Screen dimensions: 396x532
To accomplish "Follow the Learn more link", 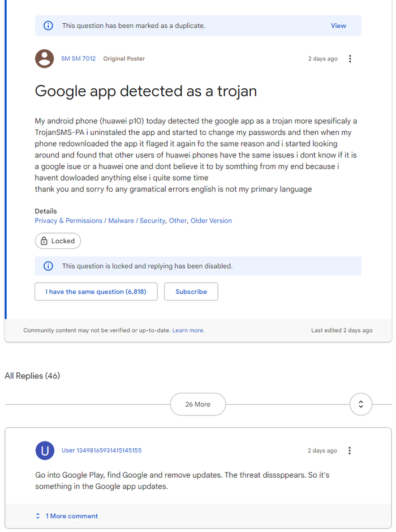I will coord(188,331).
